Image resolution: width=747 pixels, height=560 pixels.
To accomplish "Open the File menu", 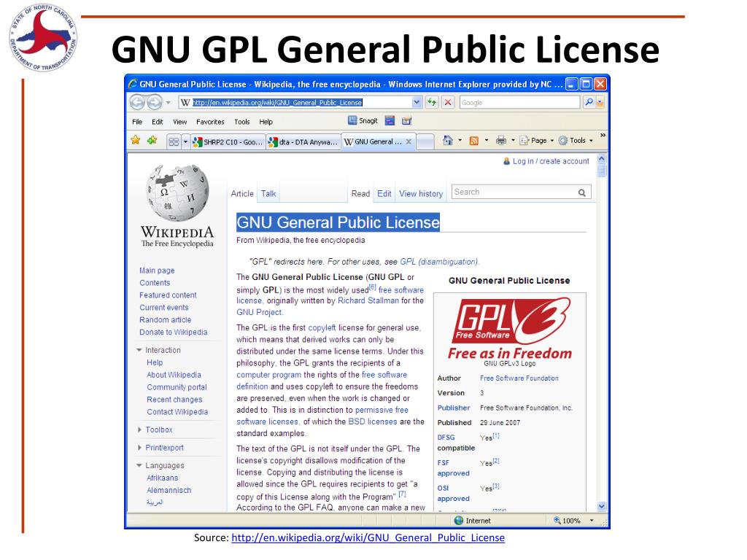I will [x=137, y=122].
